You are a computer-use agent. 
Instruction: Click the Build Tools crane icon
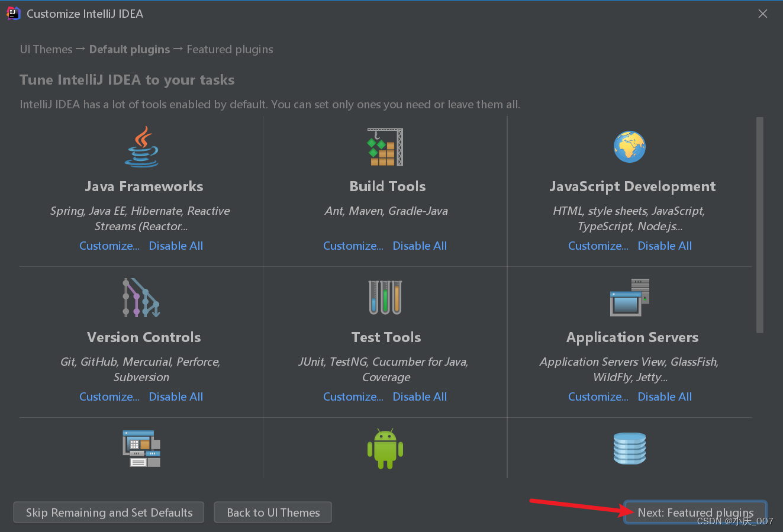click(385, 147)
